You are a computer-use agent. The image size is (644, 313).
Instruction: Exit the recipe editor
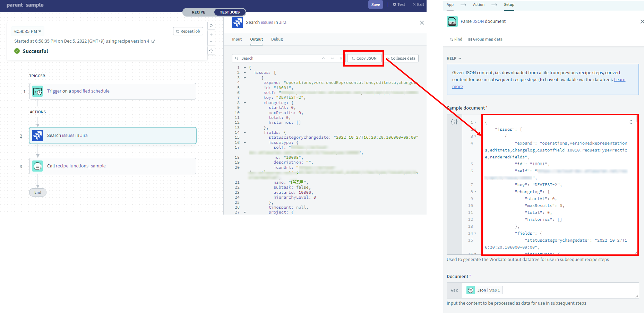click(418, 5)
